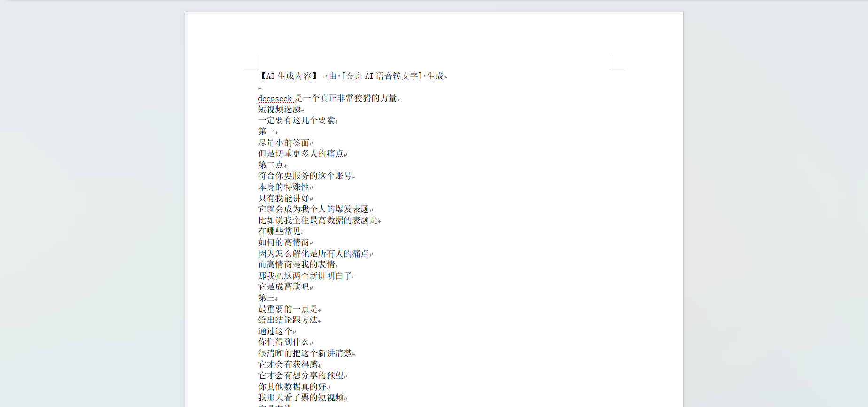
Task: Click the line 它就会成为我个人的爆发表题
Action: 313,209
